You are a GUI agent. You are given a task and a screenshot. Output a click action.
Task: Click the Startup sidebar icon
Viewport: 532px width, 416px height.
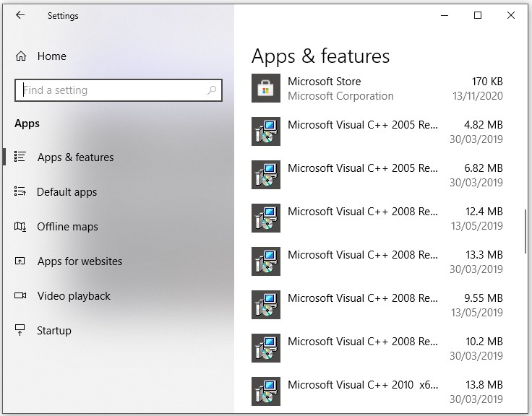[x=20, y=330]
